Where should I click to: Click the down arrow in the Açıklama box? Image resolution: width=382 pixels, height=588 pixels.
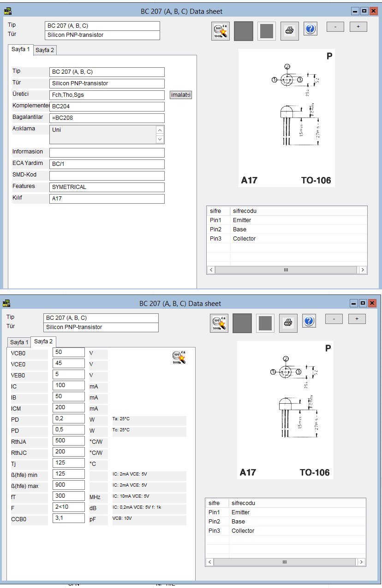pyautogui.click(x=160, y=139)
